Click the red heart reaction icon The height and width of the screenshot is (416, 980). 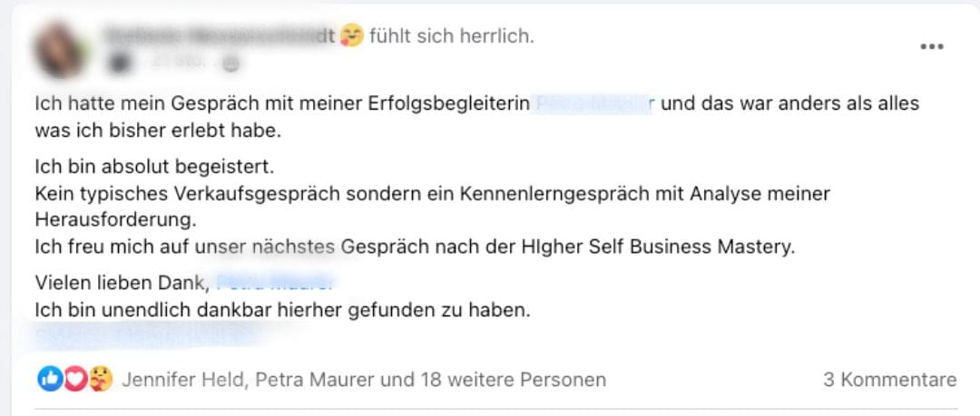coord(74,380)
